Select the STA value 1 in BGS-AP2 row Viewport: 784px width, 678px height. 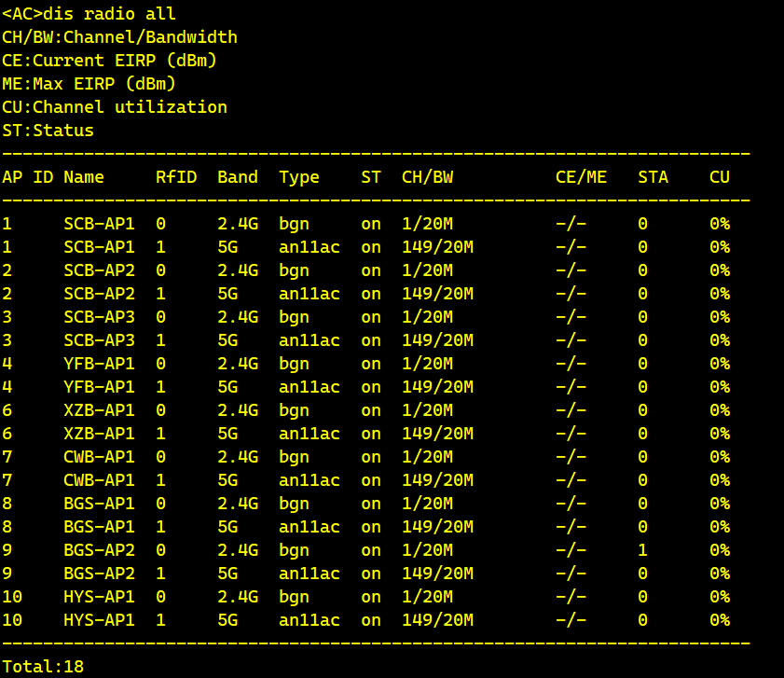pos(642,550)
